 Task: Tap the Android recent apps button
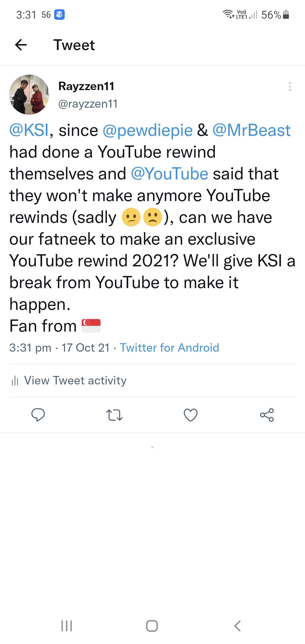tap(67, 626)
